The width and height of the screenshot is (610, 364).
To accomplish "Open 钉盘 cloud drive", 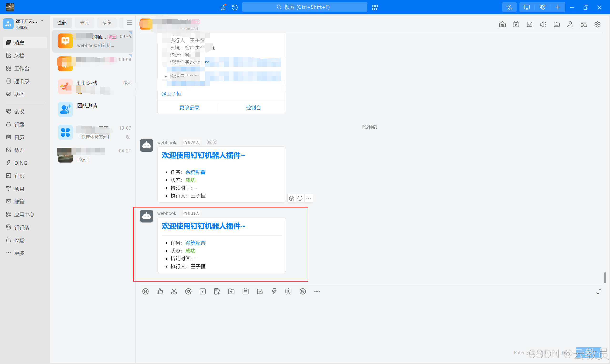I will (x=25, y=124).
